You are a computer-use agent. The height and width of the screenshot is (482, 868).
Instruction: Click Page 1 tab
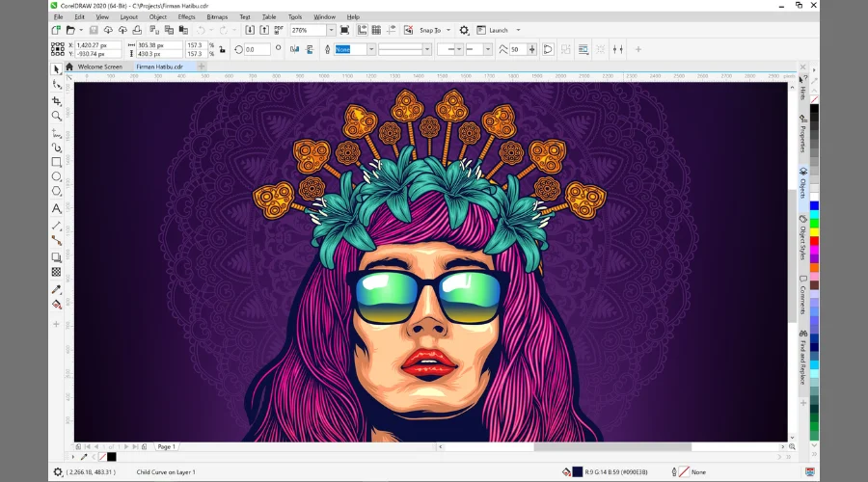166,446
